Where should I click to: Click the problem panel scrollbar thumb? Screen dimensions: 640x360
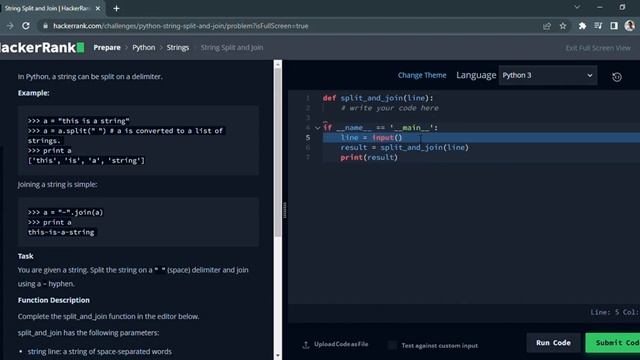click(278, 152)
